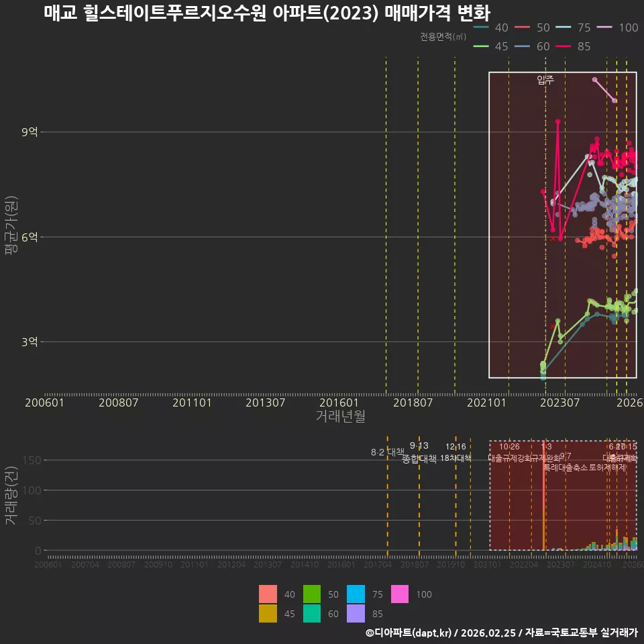Toggle the 50 line entry in the top legend
This screenshot has height=644, width=644.
click(x=532, y=28)
